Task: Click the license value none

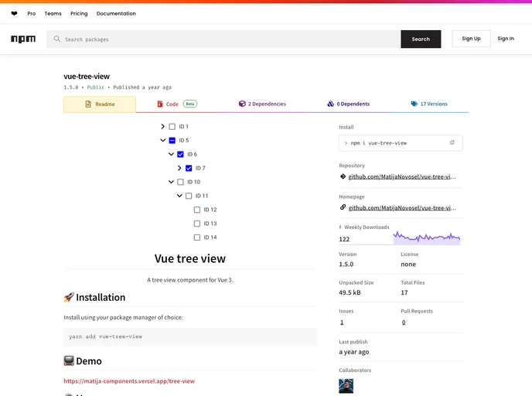Action: pyautogui.click(x=408, y=265)
